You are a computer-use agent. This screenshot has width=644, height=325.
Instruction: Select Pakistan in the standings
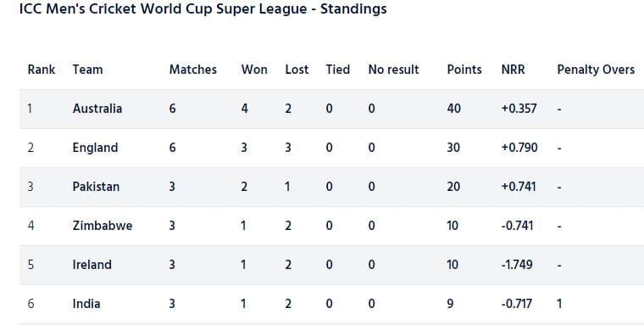tap(96, 187)
